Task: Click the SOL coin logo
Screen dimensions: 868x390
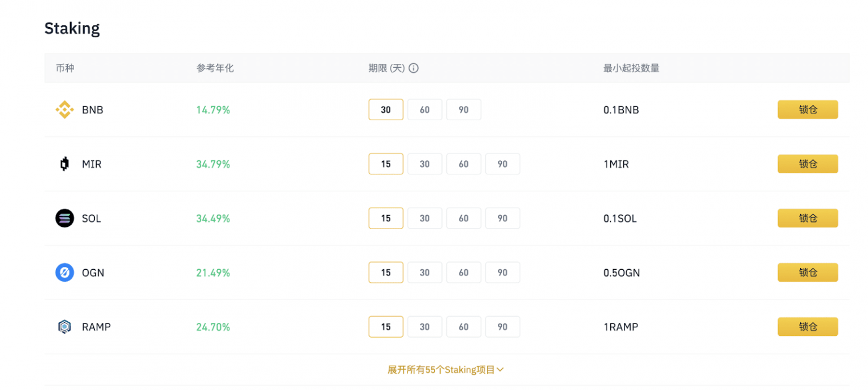Action: (64, 218)
